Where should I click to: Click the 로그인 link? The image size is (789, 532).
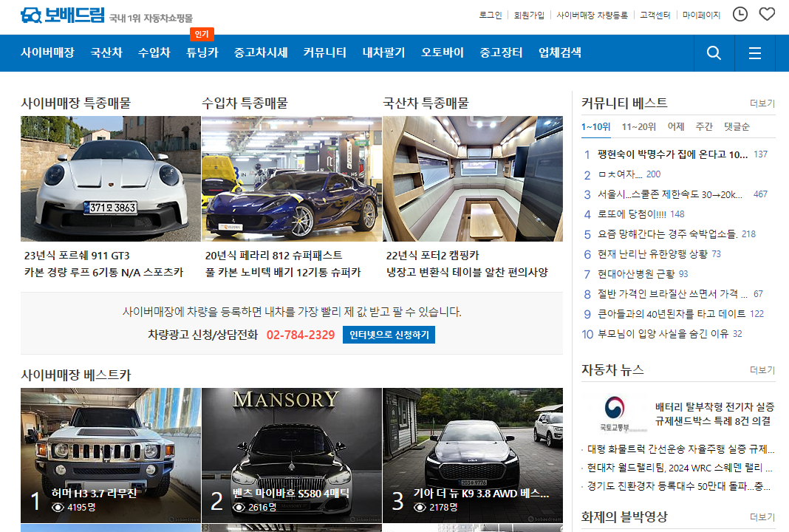coord(490,13)
